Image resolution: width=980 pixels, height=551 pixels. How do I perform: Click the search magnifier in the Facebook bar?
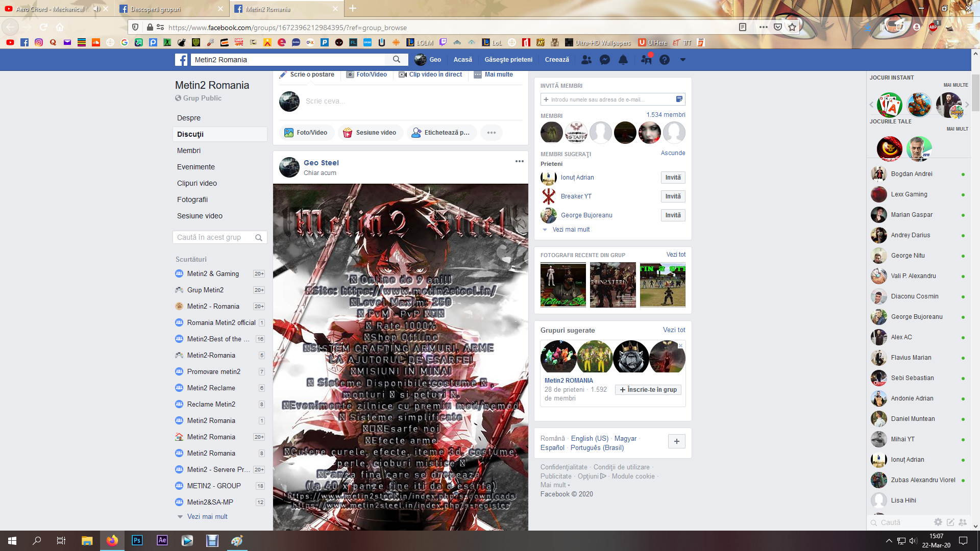pos(397,60)
